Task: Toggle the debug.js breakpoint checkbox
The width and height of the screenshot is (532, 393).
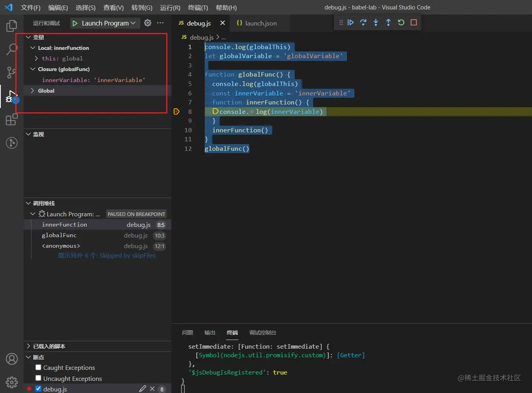Action: tap(38, 389)
